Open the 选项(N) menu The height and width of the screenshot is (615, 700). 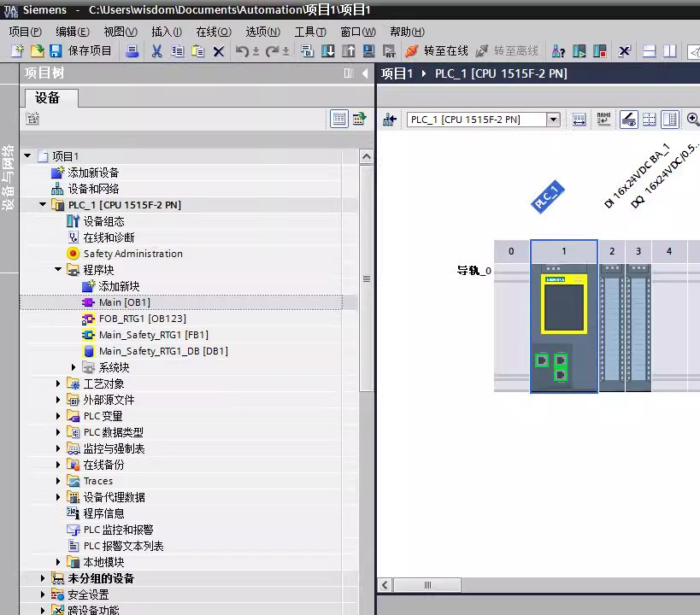coord(263,32)
